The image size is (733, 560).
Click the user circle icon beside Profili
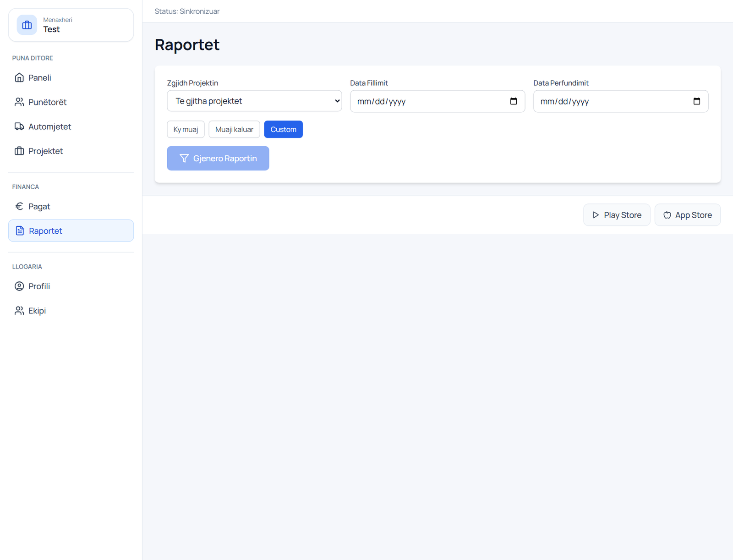(19, 286)
